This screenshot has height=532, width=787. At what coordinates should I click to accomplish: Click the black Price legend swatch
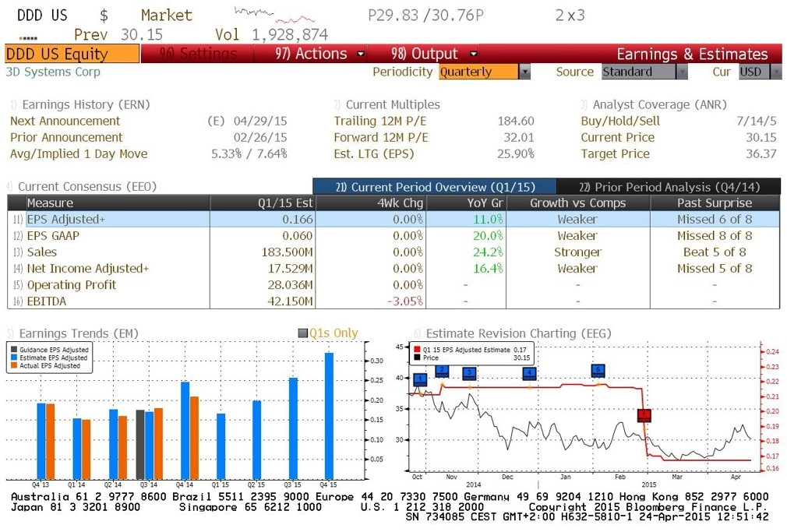click(x=417, y=358)
